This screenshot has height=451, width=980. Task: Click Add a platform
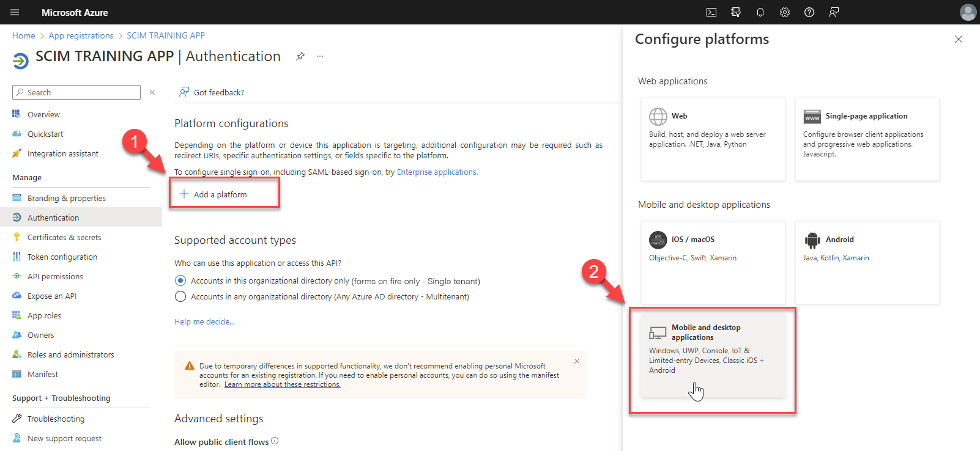pos(213,194)
